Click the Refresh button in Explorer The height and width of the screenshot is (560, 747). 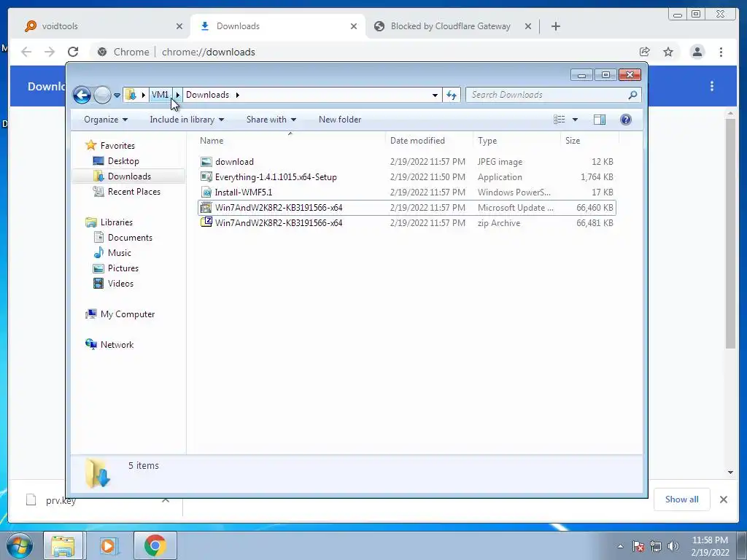point(451,95)
